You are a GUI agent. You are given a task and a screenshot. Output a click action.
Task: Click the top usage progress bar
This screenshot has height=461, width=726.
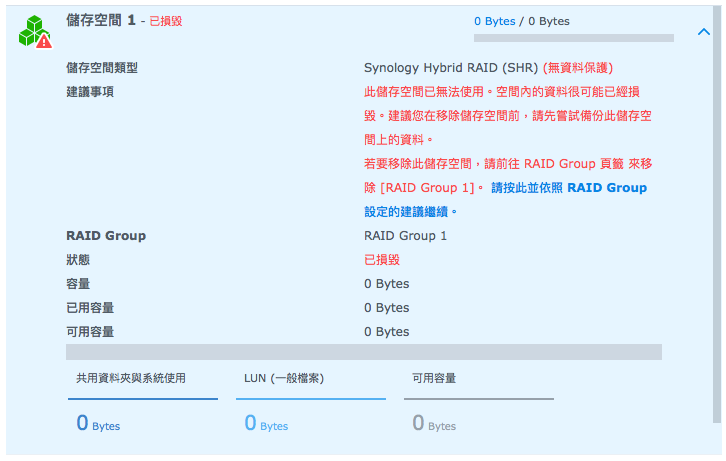(x=573, y=38)
